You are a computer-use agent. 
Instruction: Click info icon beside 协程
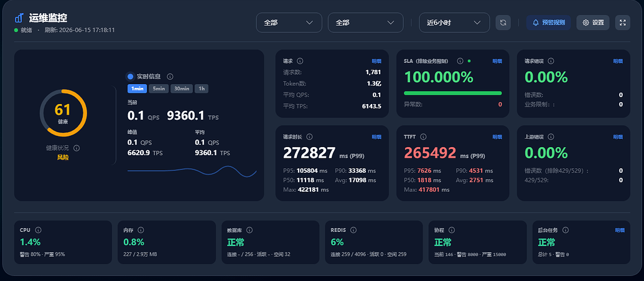pos(452,230)
